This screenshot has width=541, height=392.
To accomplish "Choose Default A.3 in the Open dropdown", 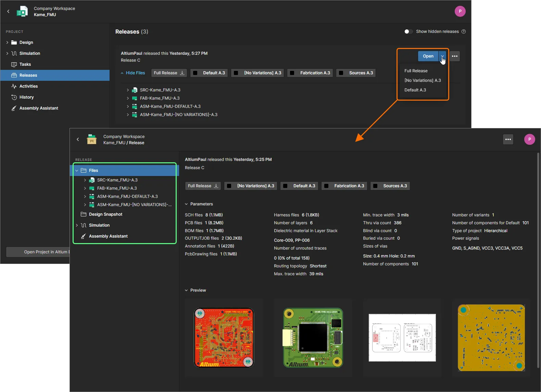I will pos(415,90).
